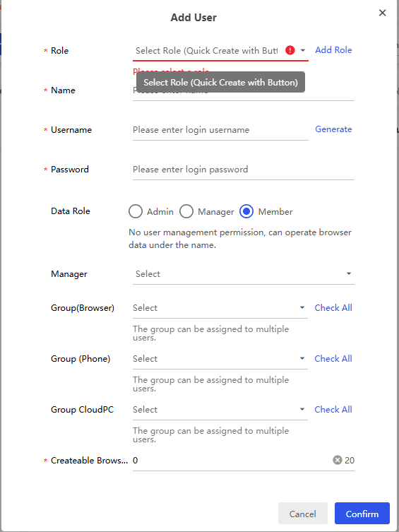Check All for Group (Phone)

[x=333, y=359]
